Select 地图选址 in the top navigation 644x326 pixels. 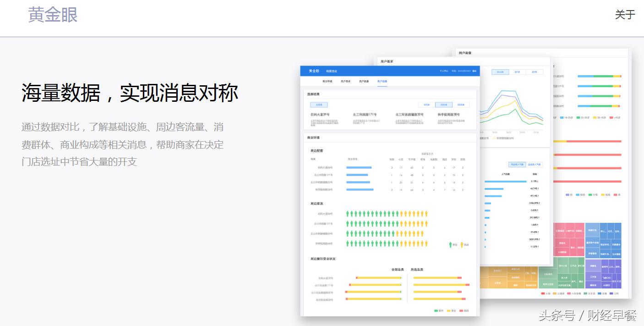click(x=333, y=71)
